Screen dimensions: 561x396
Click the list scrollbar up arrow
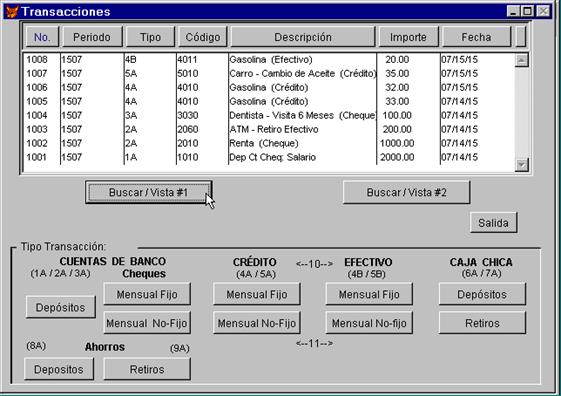coord(521,60)
